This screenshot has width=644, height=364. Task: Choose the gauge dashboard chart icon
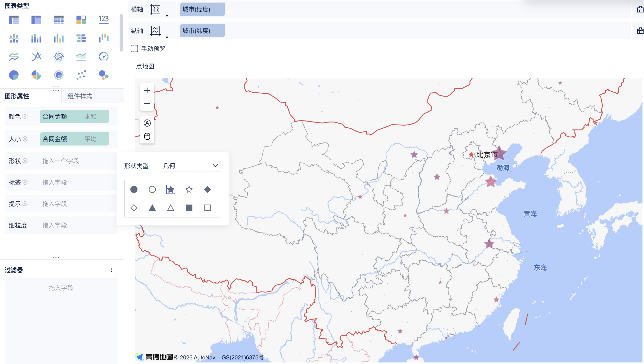tap(103, 56)
